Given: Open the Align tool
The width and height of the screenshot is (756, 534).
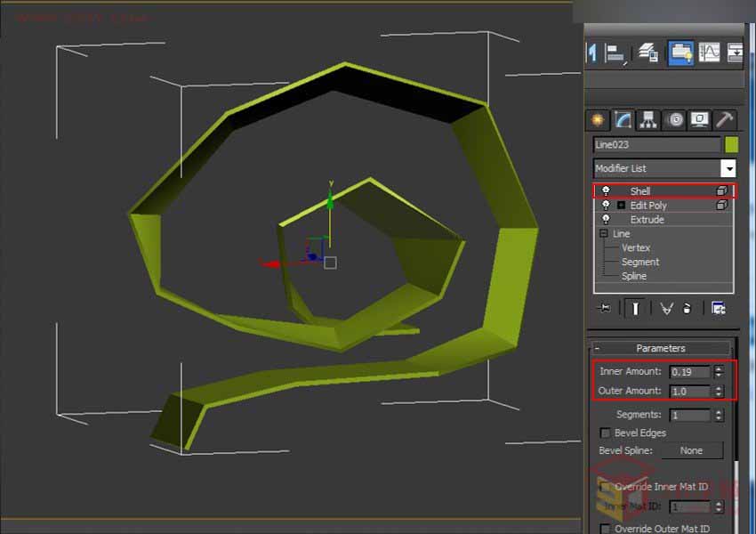Looking at the screenshot, I should click(615, 53).
